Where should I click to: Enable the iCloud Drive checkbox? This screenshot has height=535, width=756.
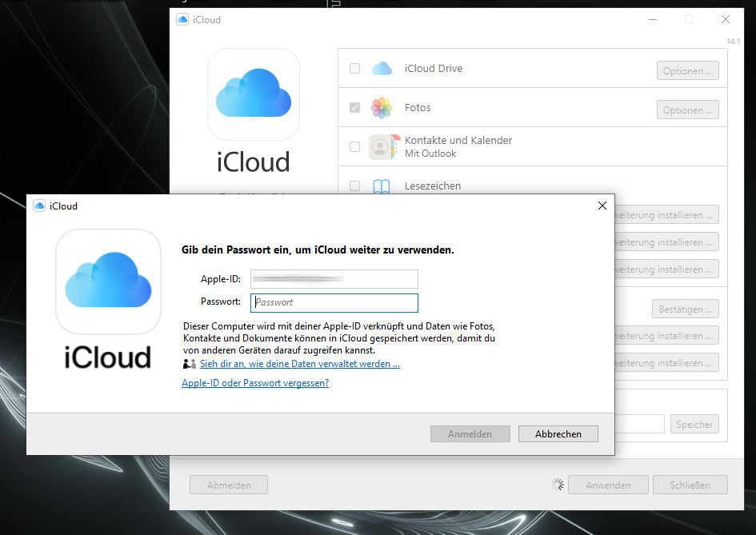[x=355, y=69]
